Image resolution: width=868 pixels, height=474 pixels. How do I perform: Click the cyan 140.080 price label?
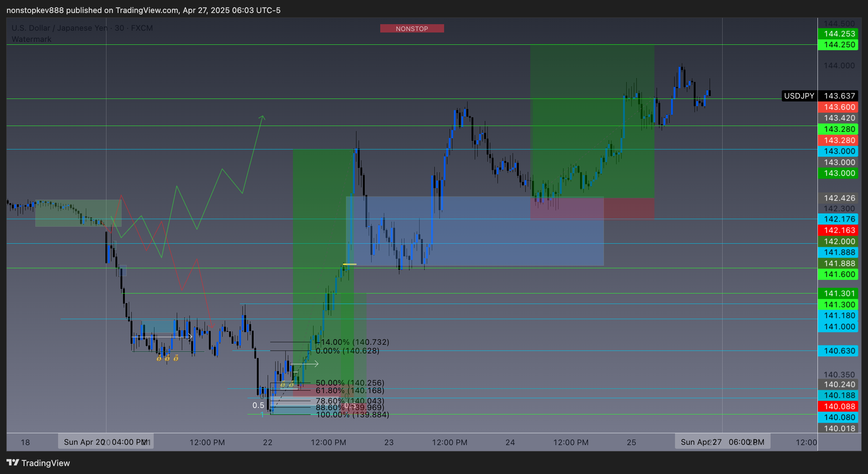[x=838, y=417]
